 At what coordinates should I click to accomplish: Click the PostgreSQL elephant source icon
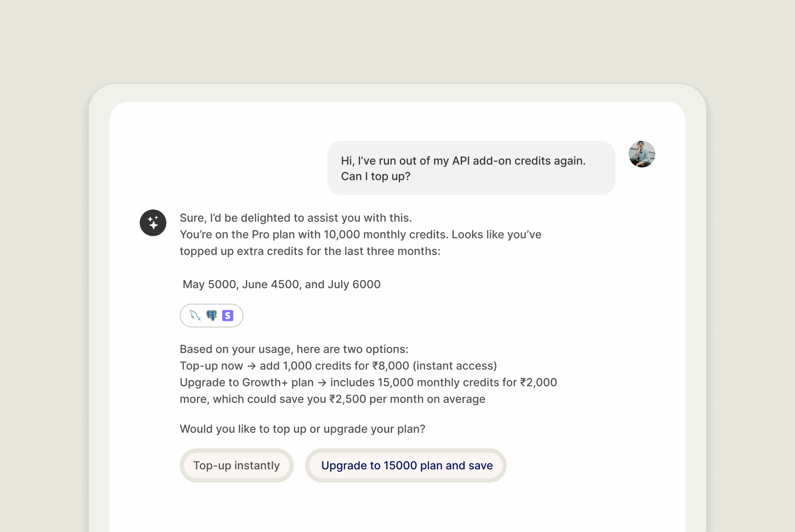(x=211, y=316)
